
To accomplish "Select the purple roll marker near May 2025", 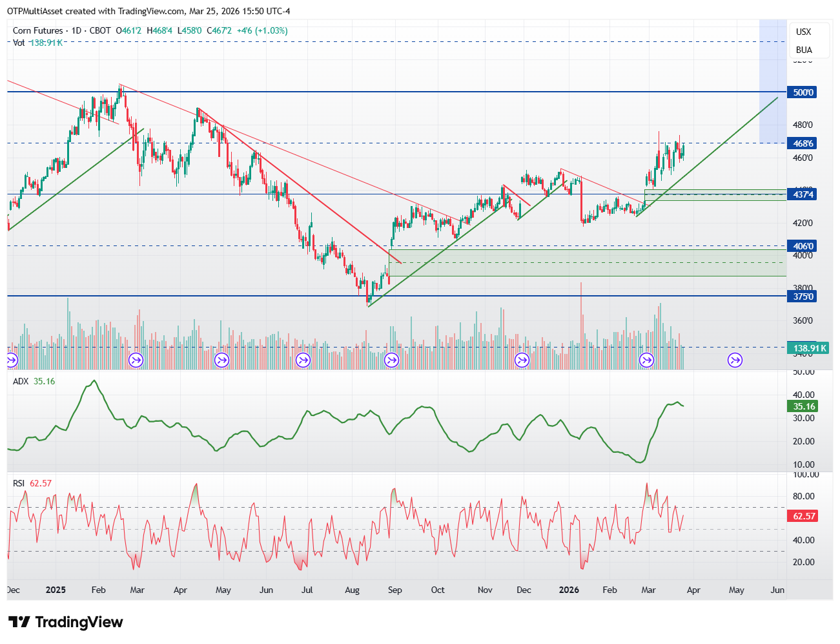I will click(221, 360).
